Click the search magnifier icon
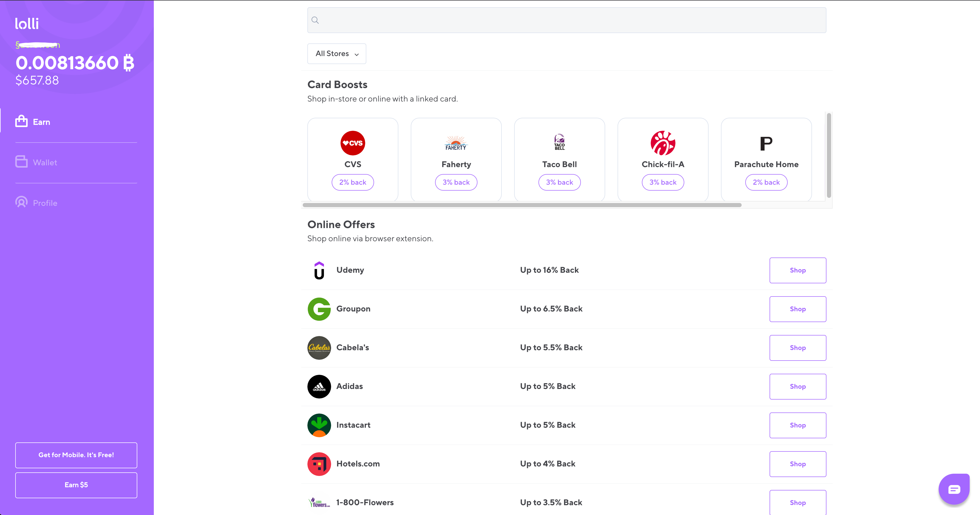The image size is (980, 515). (x=315, y=20)
